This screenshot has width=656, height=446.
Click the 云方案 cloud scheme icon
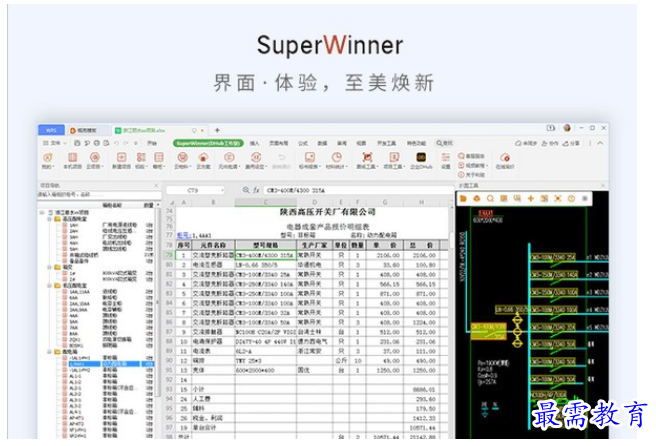(203, 161)
